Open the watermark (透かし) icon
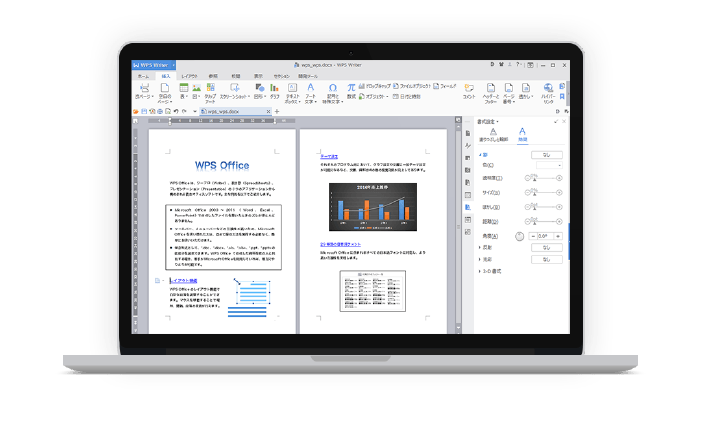The height and width of the screenshot is (421, 701). (526, 88)
